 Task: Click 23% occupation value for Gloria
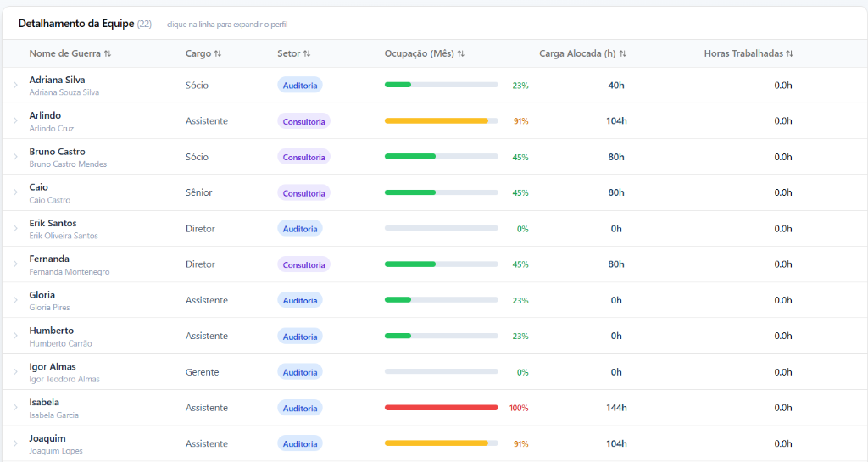520,300
